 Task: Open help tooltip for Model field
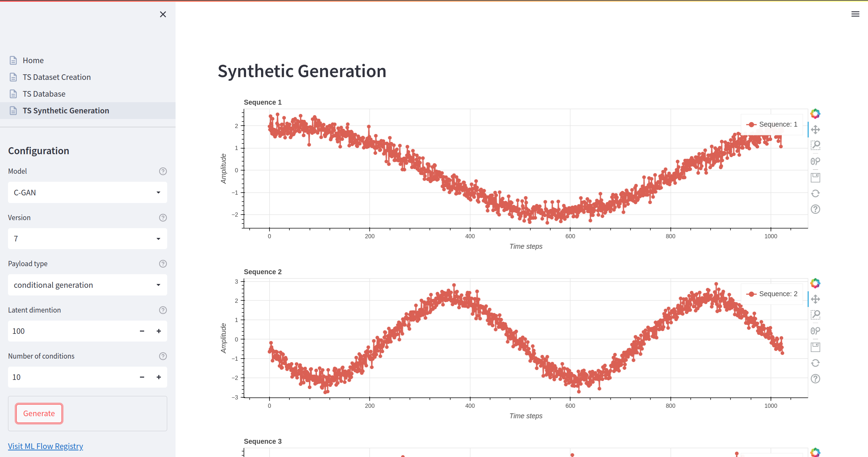click(163, 171)
